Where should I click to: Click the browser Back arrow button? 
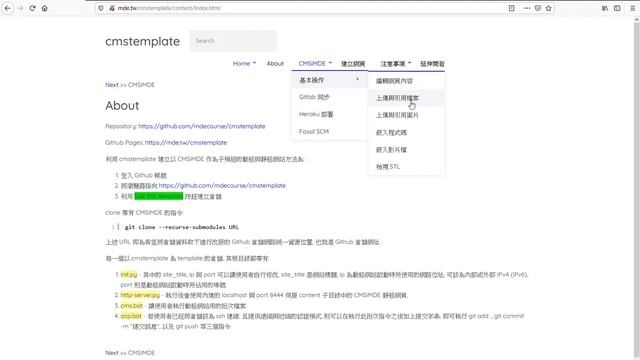coord(8,8)
